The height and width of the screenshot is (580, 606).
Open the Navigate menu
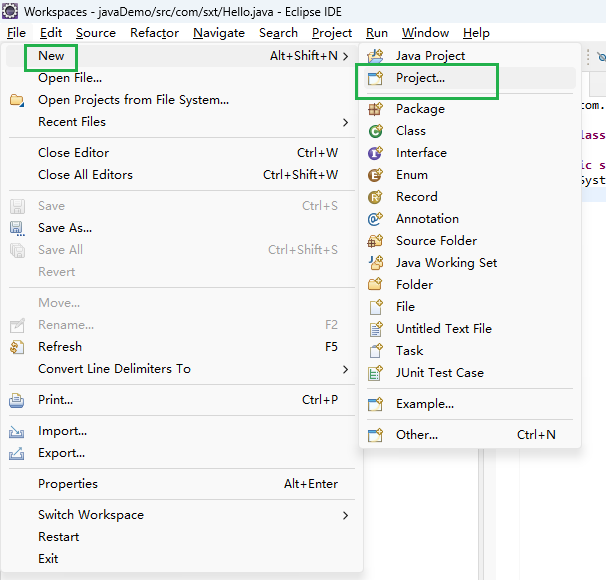tap(219, 33)
